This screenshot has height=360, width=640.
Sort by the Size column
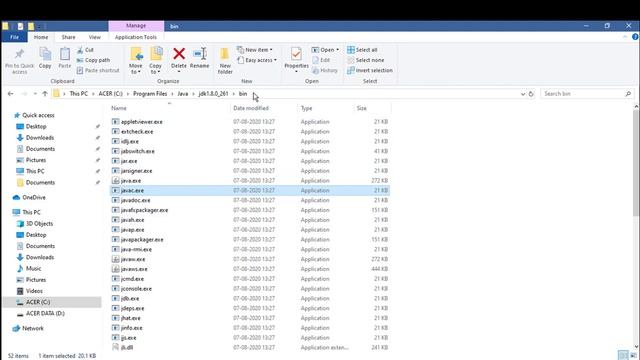[362, 108]
